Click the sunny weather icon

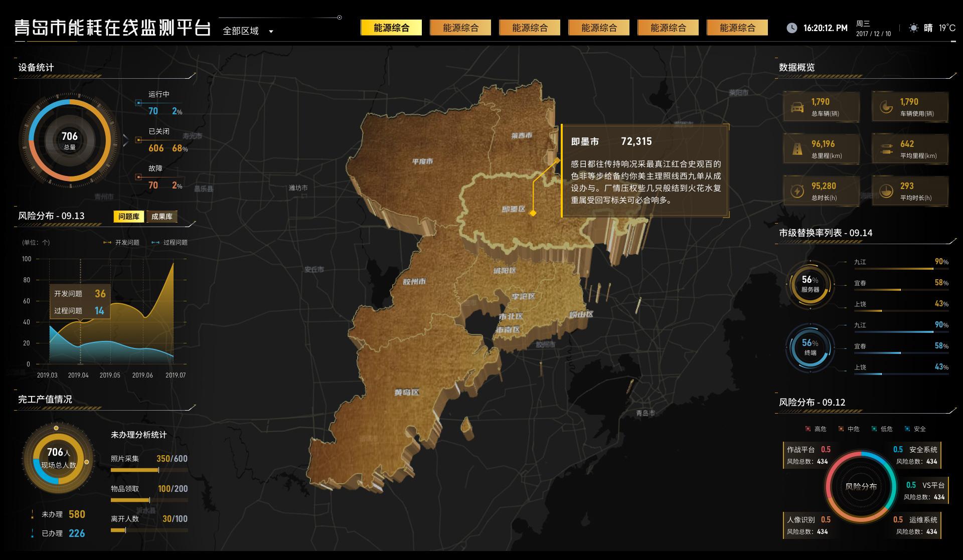point(914,28)
